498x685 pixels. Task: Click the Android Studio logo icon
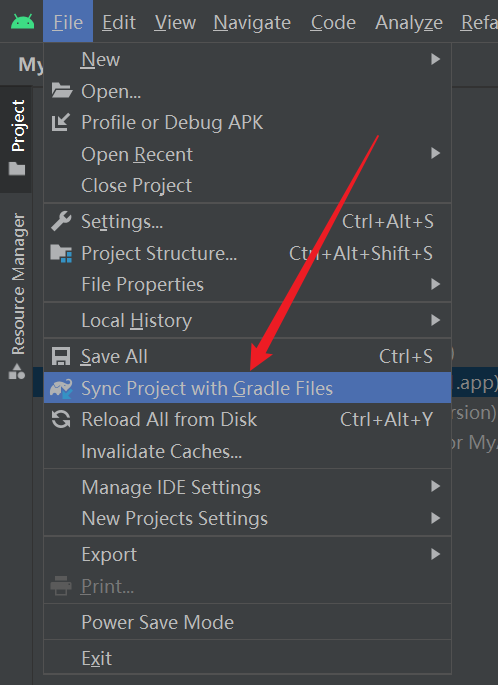pyautogui.click(x=22, y=21)
